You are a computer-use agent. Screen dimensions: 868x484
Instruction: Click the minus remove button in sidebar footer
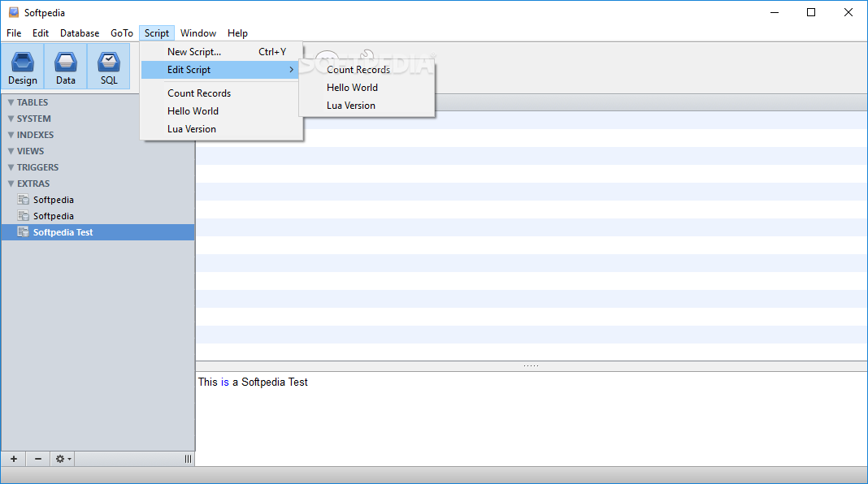pos(37,459)
